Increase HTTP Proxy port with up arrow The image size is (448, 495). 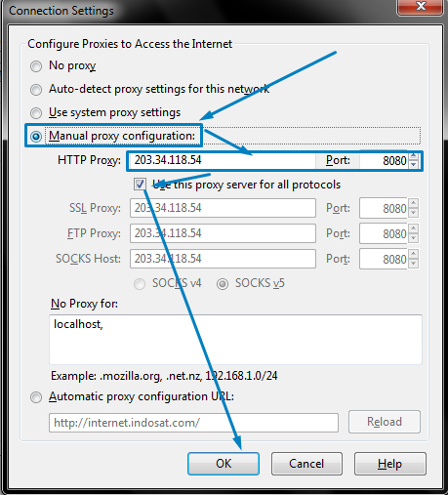(x=413, y=156)
